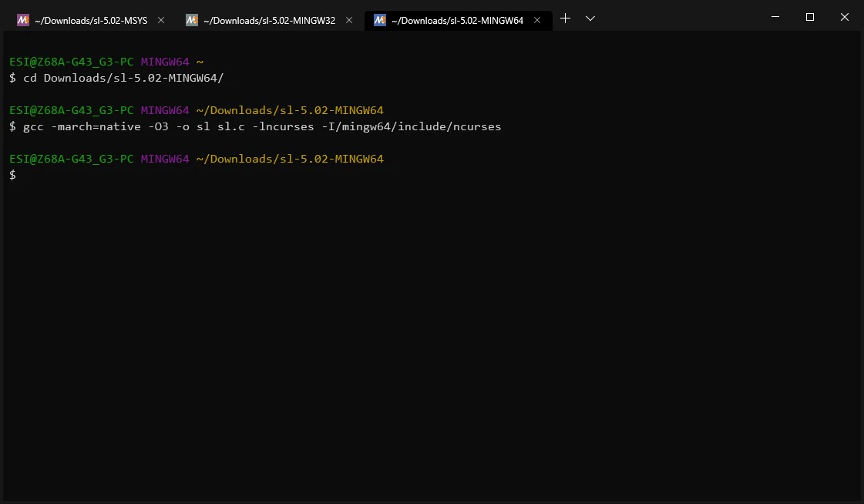Select the ~/Downloads/sl-5.02-MINGW64 tab label
The image size is (864, 504).
[x=457, y=20]
